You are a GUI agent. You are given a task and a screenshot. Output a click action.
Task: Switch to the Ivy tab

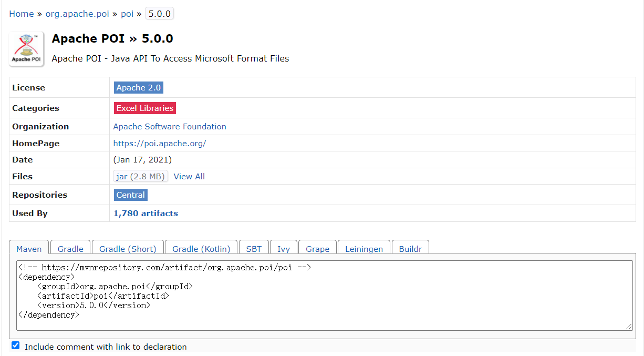tap(284, 249)
